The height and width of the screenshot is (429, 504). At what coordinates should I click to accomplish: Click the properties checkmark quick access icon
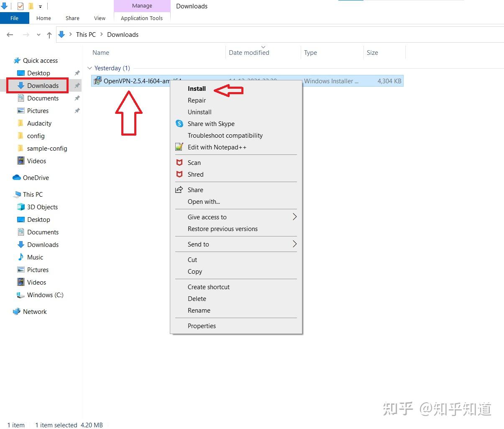pos(20,6)
